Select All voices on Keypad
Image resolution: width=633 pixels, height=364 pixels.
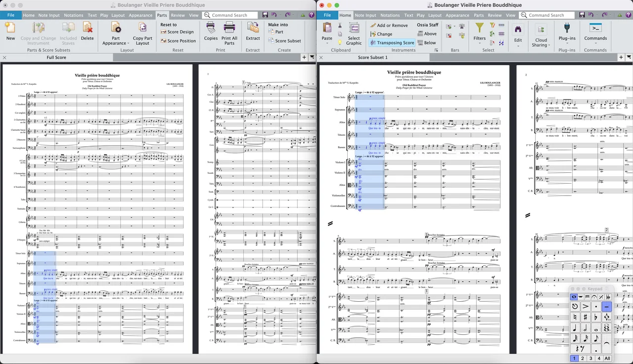tap(607, 359)
